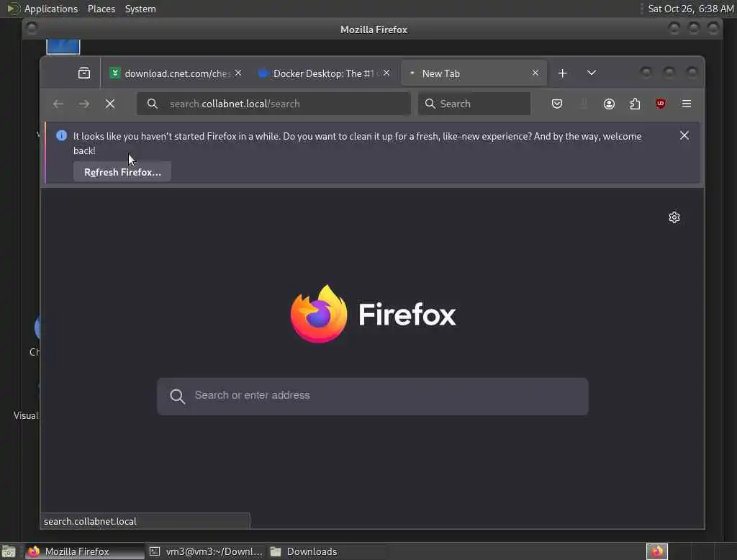The height and width of the screenshot is (560, 737).
Task: Click the date and time clock
Action: 691,9
